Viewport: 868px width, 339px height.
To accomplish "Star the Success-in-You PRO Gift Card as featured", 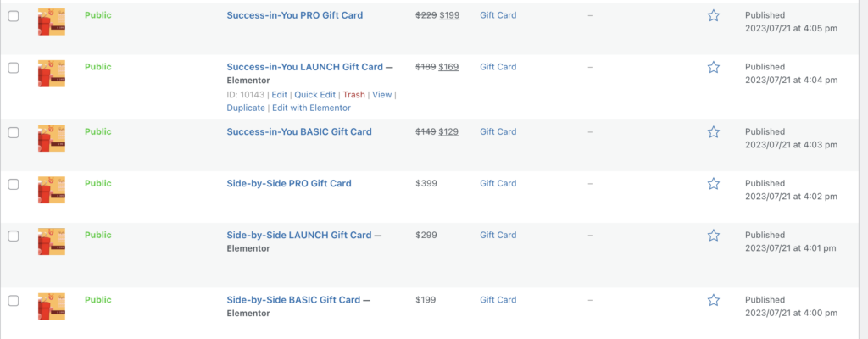I will point(714,15).
